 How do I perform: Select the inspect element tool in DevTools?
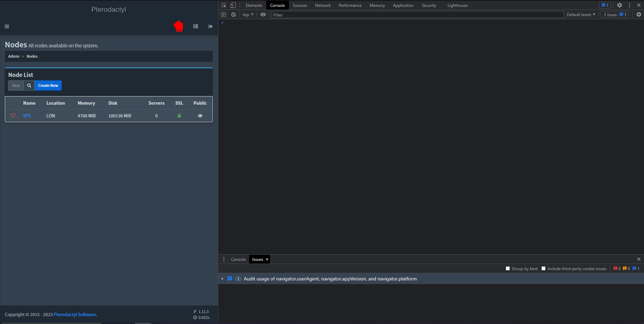tap(223, 5)
